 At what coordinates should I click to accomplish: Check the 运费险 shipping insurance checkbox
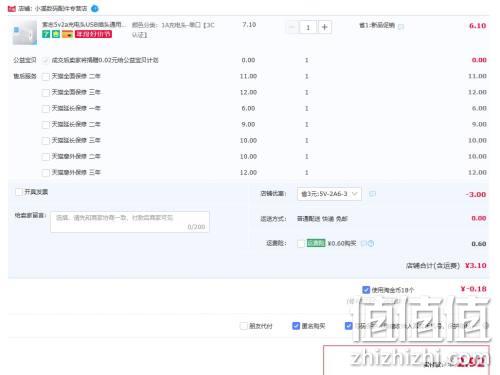[301, 244]
